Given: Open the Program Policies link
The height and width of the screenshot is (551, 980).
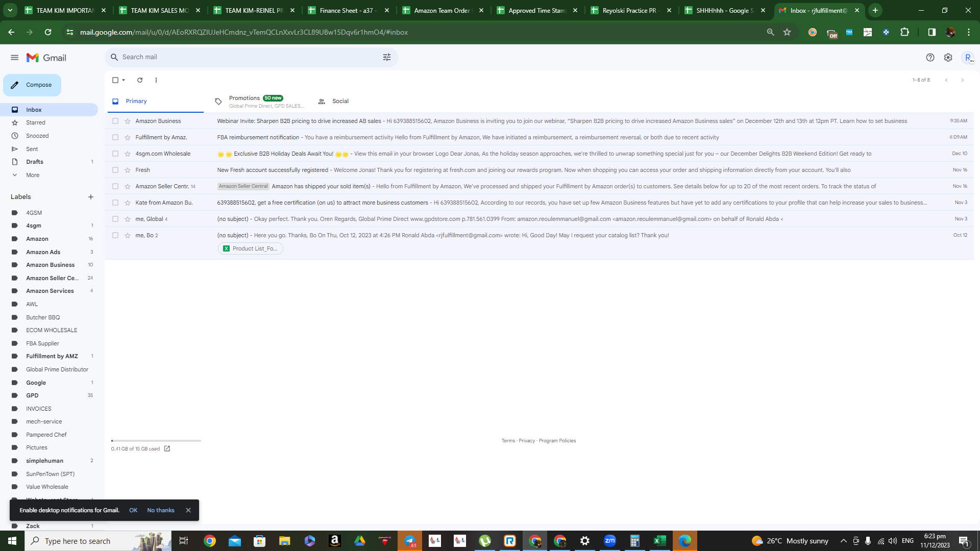Looking at the screenshot, I should 557,441.
